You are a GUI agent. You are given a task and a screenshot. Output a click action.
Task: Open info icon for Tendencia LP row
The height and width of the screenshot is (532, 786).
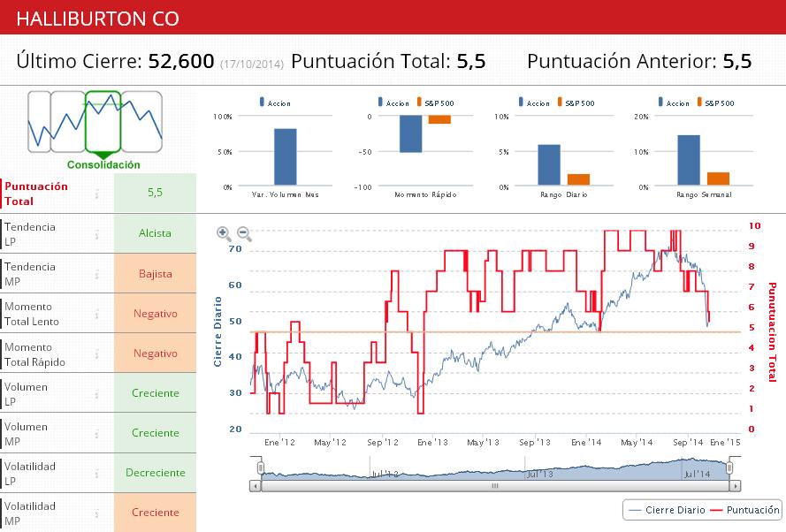(96, 234)
